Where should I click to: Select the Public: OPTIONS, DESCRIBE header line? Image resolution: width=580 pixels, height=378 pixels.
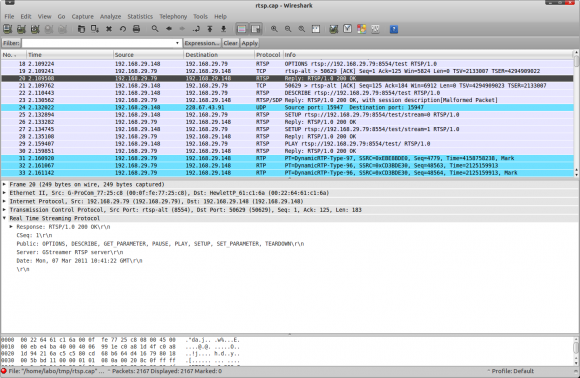(x=160, y=244)
